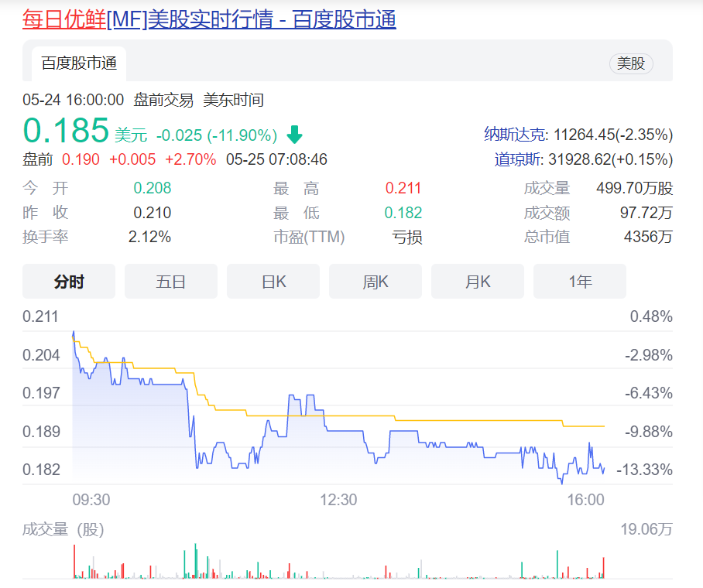The height and width of the screenshot is (588, 703).
Task: Select the 1年 chart range
Action: pyautogui.click(x=580, y=282)
